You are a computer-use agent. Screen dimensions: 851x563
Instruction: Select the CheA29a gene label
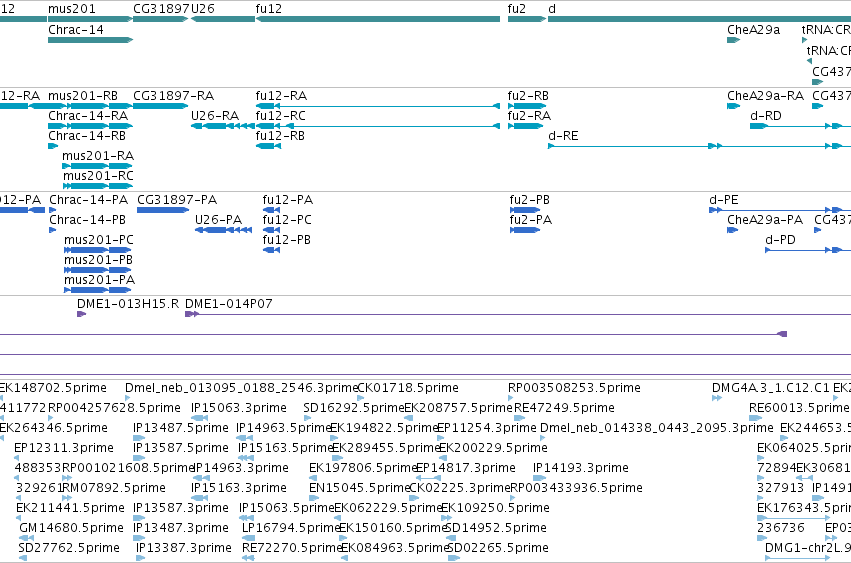click(x=753, y=30)
